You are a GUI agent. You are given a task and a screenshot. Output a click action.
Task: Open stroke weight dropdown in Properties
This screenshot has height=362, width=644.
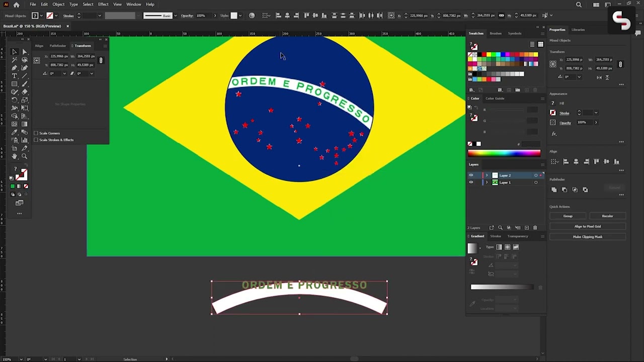tap(596, 113)
